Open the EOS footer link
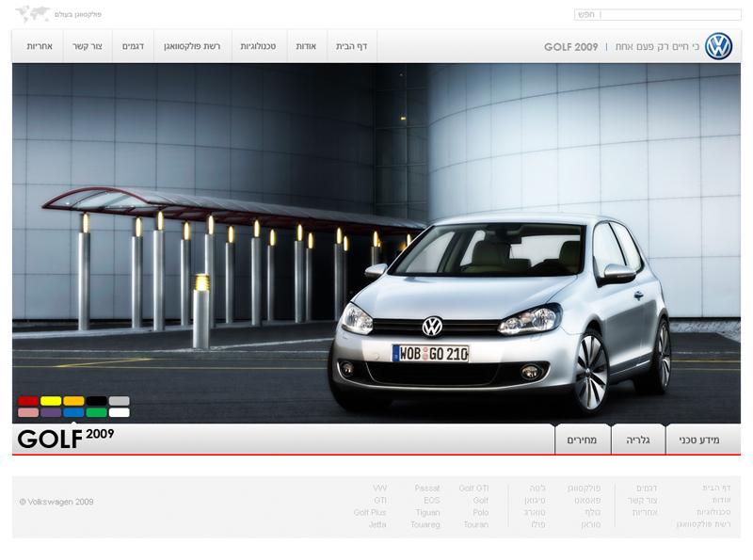 pos(432,501)
